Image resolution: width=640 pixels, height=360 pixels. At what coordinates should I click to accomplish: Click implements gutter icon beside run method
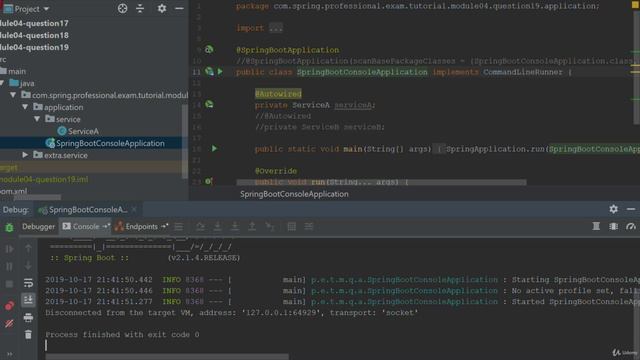[x=209, y=181]
